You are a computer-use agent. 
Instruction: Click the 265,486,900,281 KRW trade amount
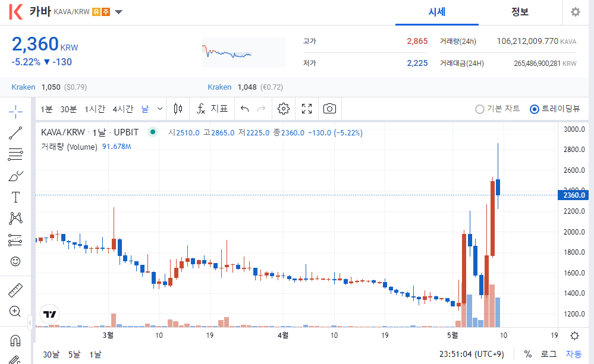coord(545,64)
